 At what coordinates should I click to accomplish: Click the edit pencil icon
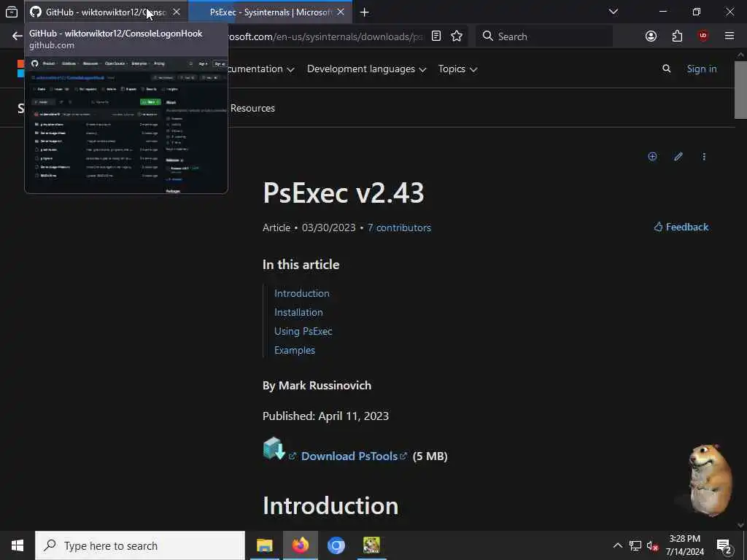click(x=678, y=156)
